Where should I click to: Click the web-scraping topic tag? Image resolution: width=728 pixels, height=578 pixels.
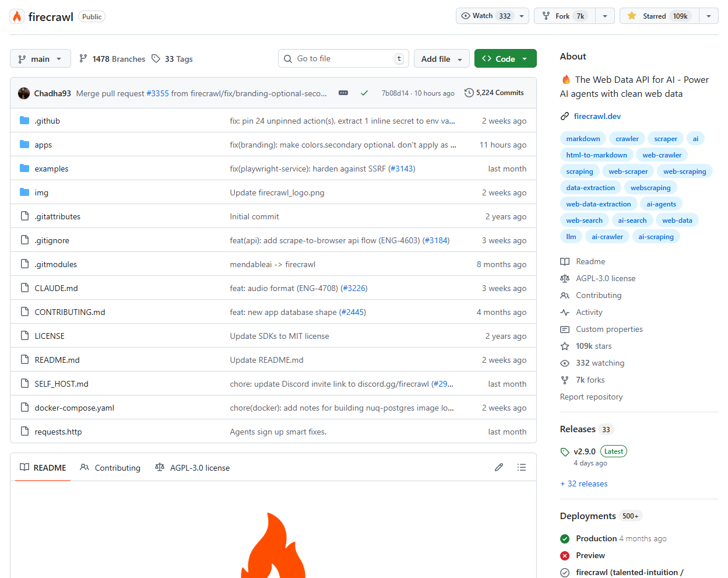pos(684,171)
